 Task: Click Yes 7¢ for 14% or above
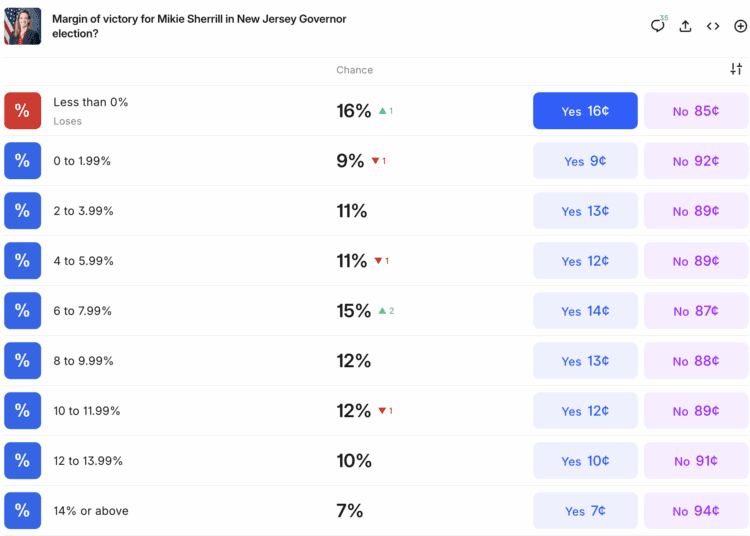click(x=585, y=511)
